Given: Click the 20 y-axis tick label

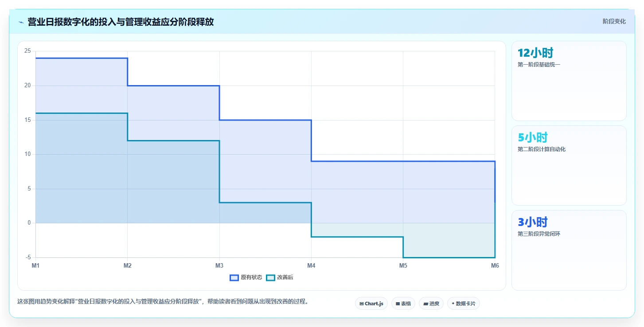Looking at the screenshot, I should point(27,86).
